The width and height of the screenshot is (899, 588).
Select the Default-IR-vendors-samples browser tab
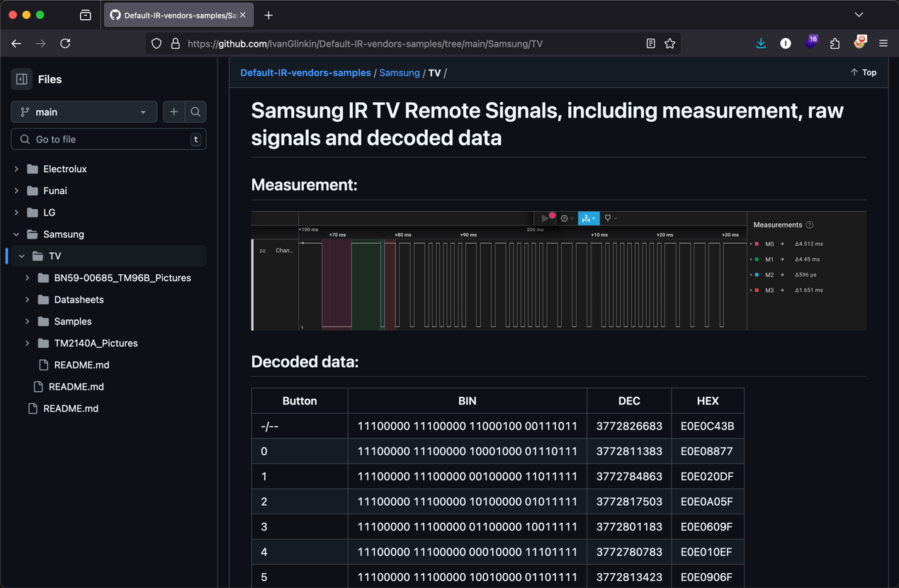point(177,15)
